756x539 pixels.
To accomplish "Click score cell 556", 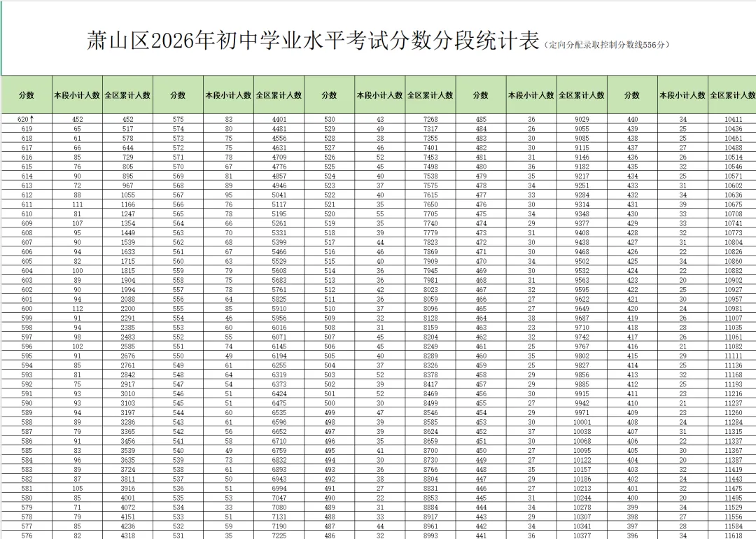I will click(178, 299).
